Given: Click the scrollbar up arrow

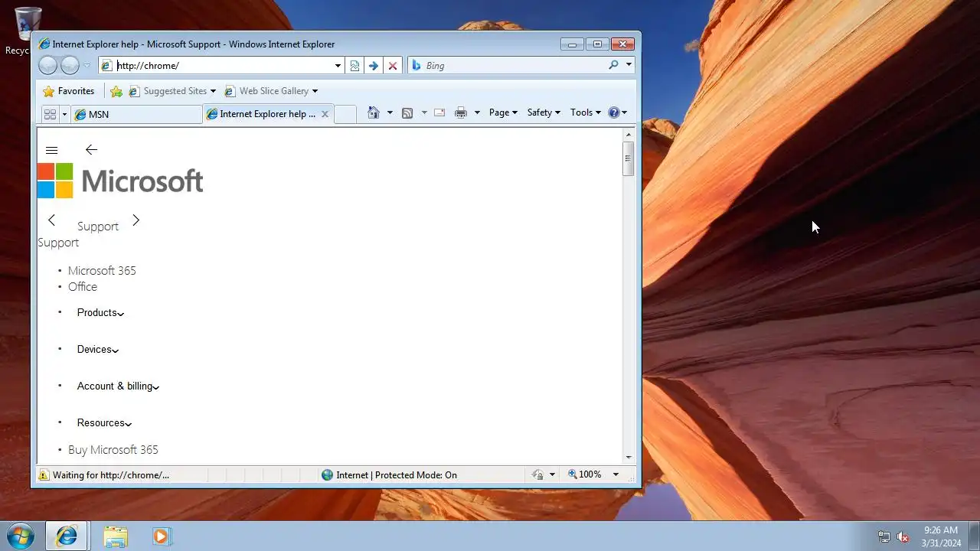Looking at the screenshot, I should [629, 135].
